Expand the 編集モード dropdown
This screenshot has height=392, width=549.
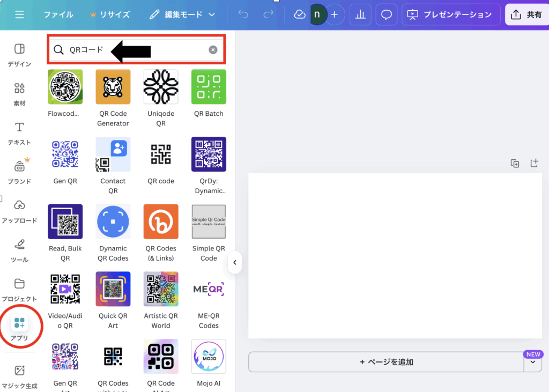pos(182,14)
